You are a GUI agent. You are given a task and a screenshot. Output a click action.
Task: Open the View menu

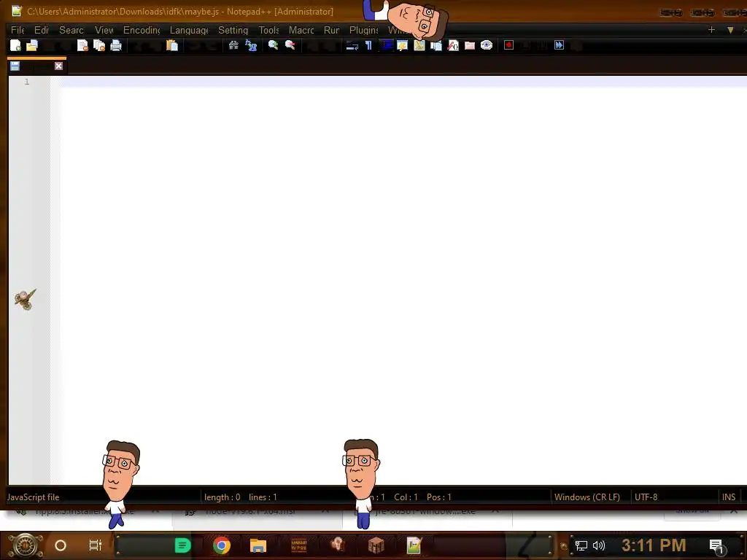point(104,30)
